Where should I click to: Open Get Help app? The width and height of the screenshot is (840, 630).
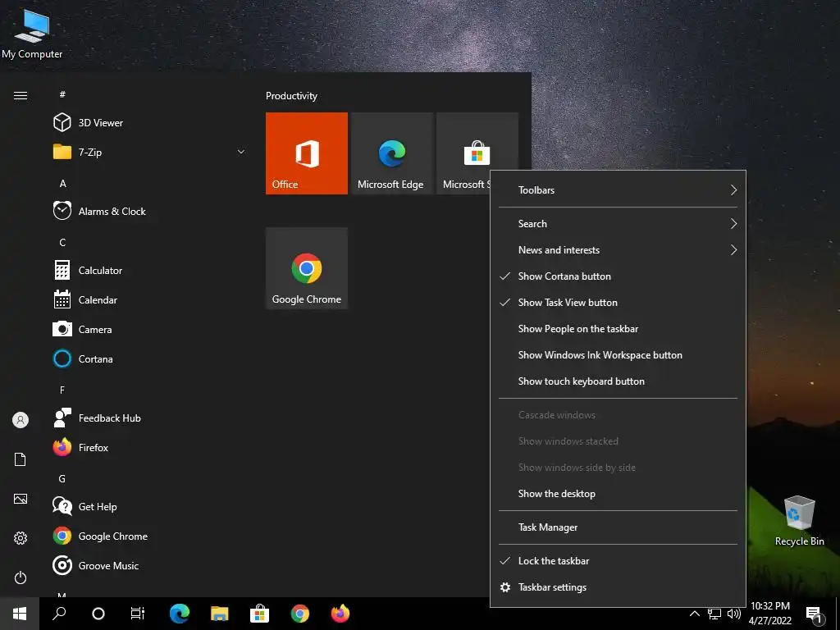(x=150, y=506)
